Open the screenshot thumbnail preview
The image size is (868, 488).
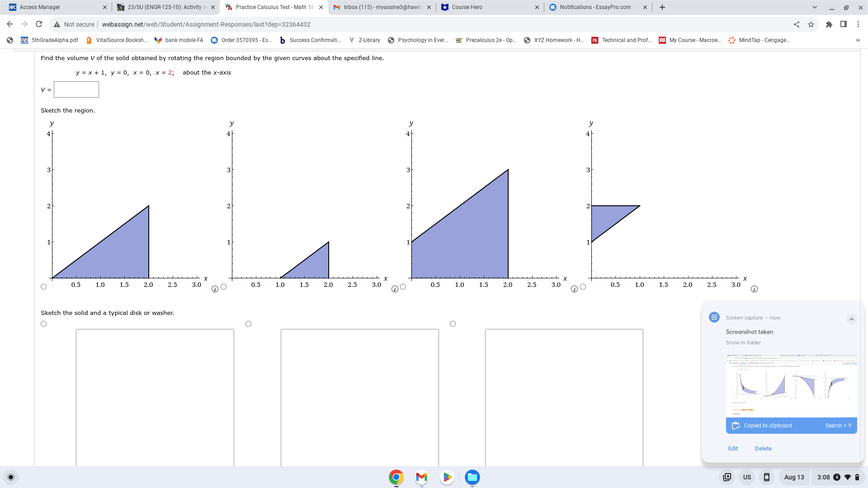791,385
